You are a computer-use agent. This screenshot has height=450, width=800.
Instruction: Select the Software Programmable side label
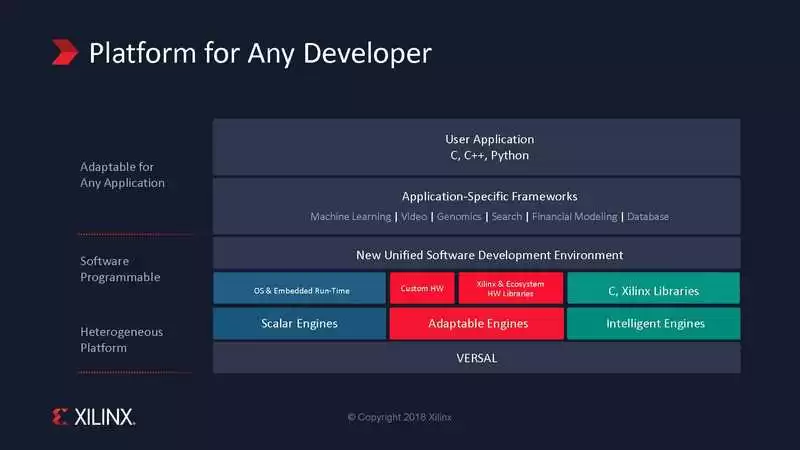click(119, 269)
